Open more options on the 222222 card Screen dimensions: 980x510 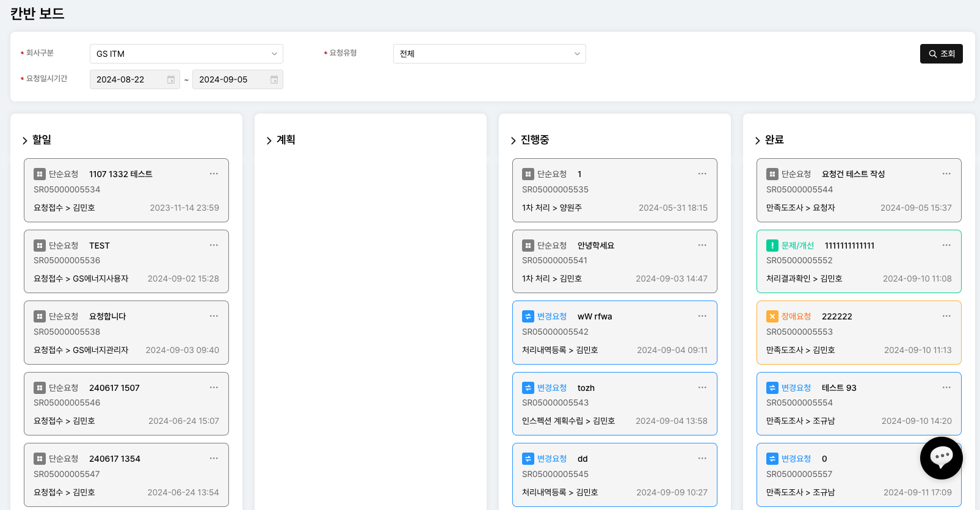pyautogui.click(x=946, y=316)
